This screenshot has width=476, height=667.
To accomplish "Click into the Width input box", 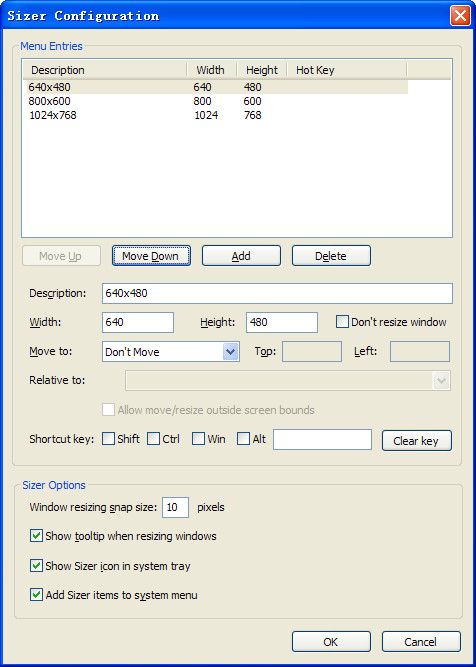I will click(138, 322).
